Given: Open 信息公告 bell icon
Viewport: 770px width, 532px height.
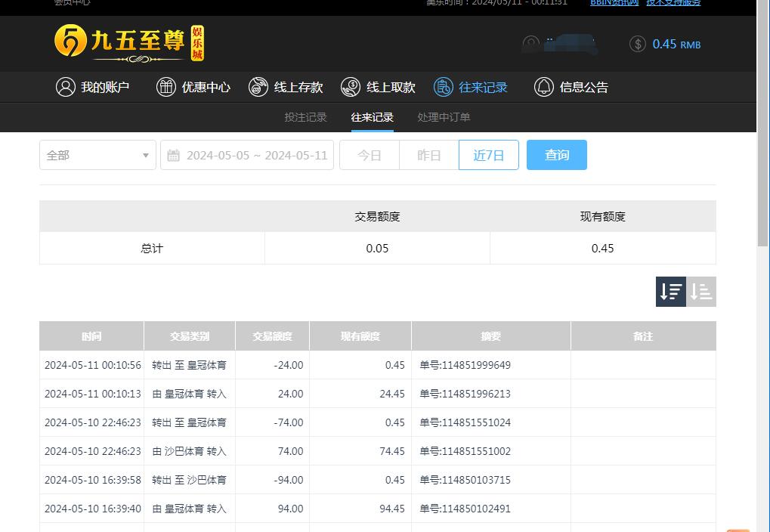Looking at the screenshot, I should point(544,87).
